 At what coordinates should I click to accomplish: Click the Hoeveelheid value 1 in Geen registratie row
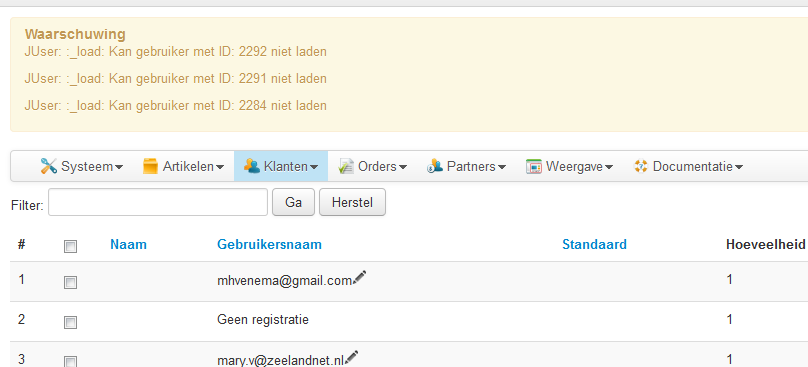[x=730, y=320]
